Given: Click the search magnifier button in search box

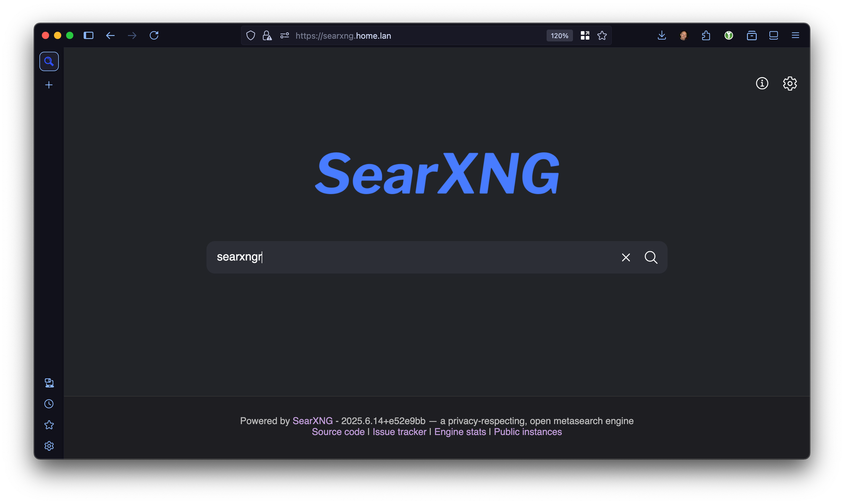Looking at the screenshot, I should pyautogui.click(x=651, y=257).
